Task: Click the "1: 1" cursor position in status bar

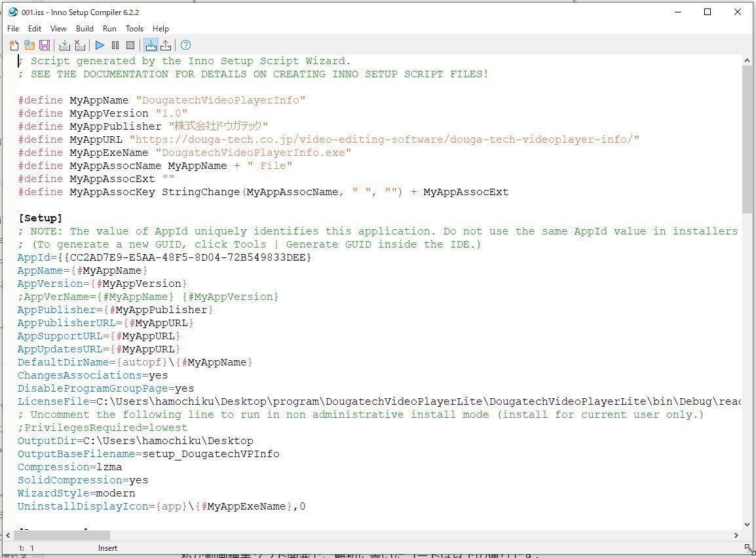Action: [x=26, y=548]
